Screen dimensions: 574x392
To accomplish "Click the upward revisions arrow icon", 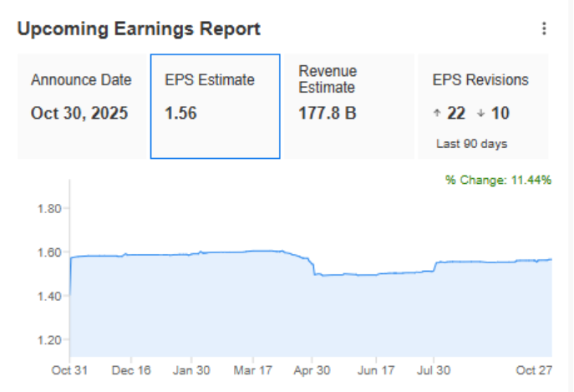I will coord(437,113).
